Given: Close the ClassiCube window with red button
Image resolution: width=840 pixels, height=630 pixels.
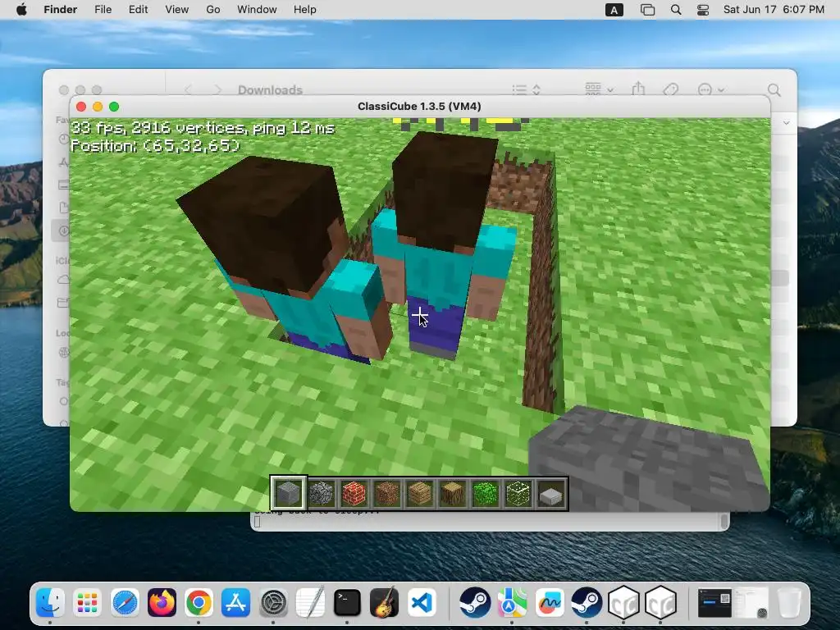Looking at the screenshot, I should coord(81,107).
